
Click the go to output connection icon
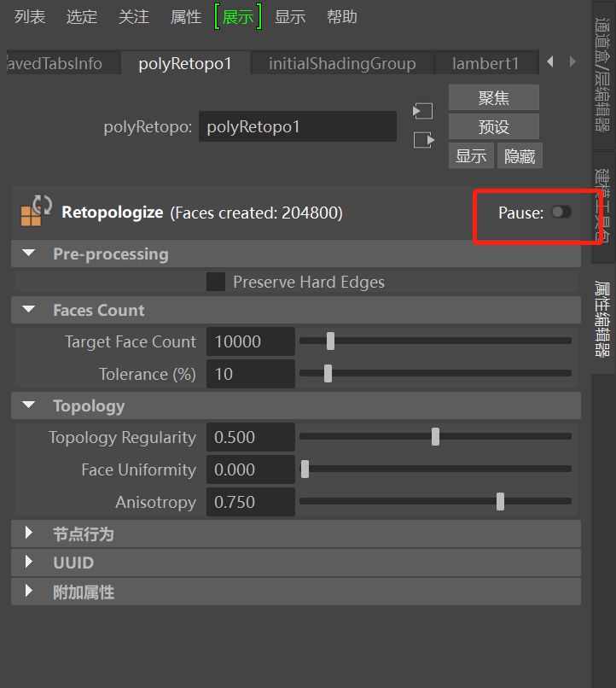pyautogui.click(x=423, y=140)
